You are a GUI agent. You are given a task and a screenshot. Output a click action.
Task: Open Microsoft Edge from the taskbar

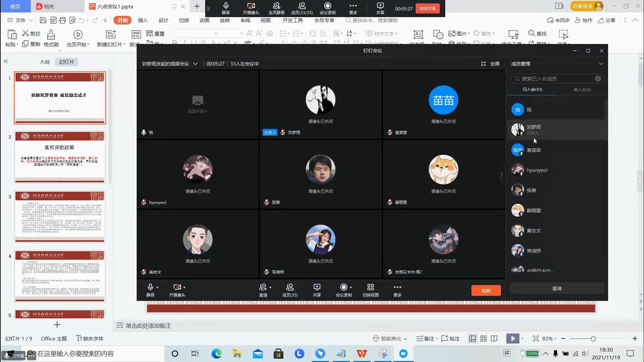[x=216, y=354]
